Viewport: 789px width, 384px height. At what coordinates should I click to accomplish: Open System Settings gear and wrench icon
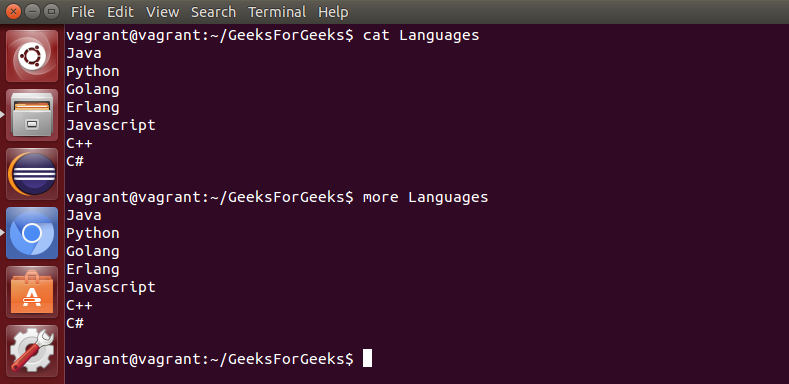pos(32,351)
